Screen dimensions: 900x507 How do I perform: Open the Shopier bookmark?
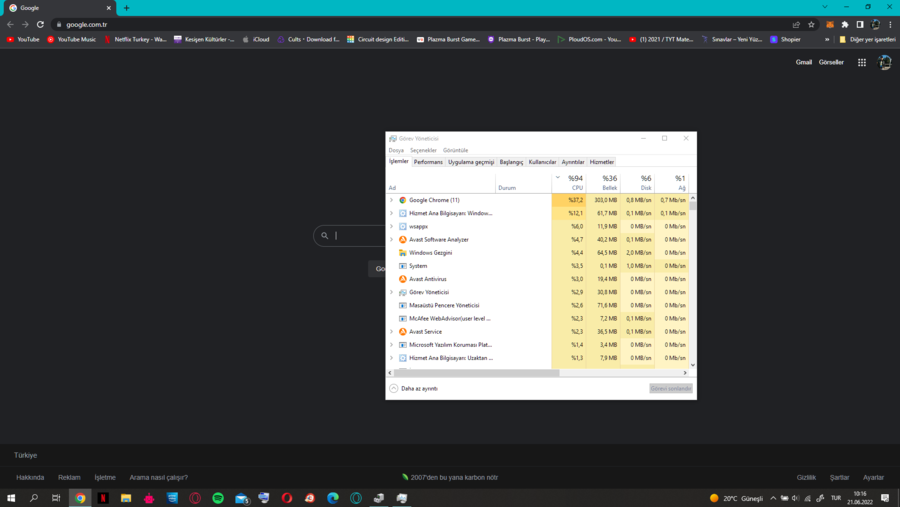click(x=785, y=40)
